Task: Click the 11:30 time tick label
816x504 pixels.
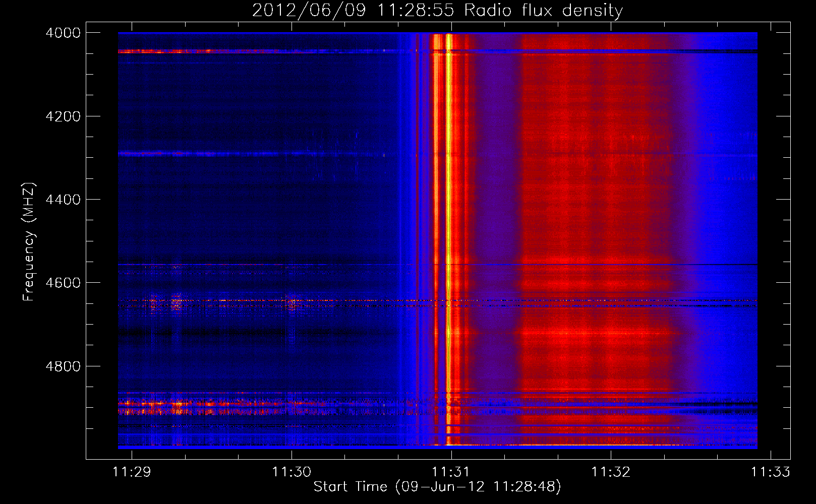Action: point(292,472)
